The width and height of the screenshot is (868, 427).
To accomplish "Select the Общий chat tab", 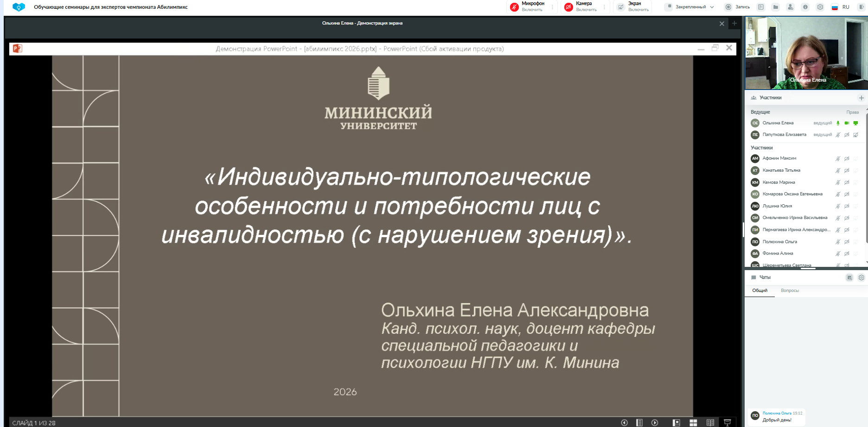I will coord(759,291).
